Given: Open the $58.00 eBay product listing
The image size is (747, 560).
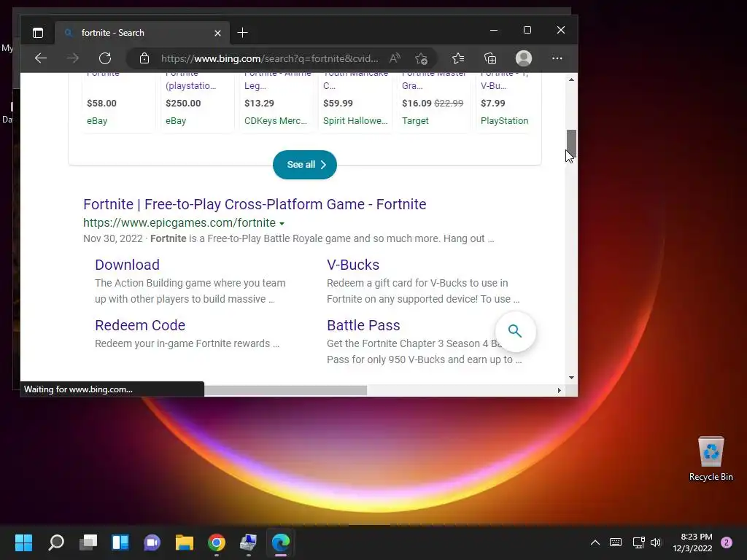Looking at the screenshot, I should 117,102.
